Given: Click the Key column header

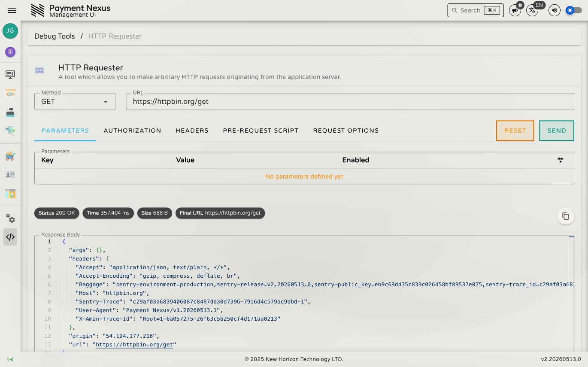Looking at the screenshot, I should [x=47, y=160].
